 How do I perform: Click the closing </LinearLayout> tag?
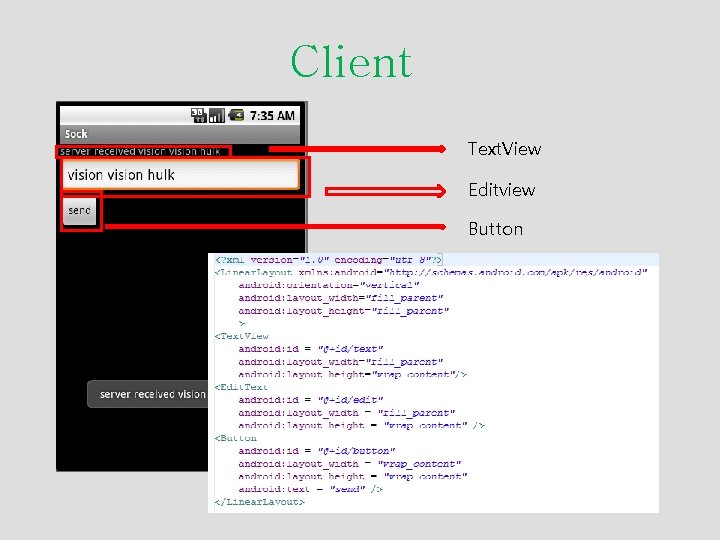(x=259, y=502)
